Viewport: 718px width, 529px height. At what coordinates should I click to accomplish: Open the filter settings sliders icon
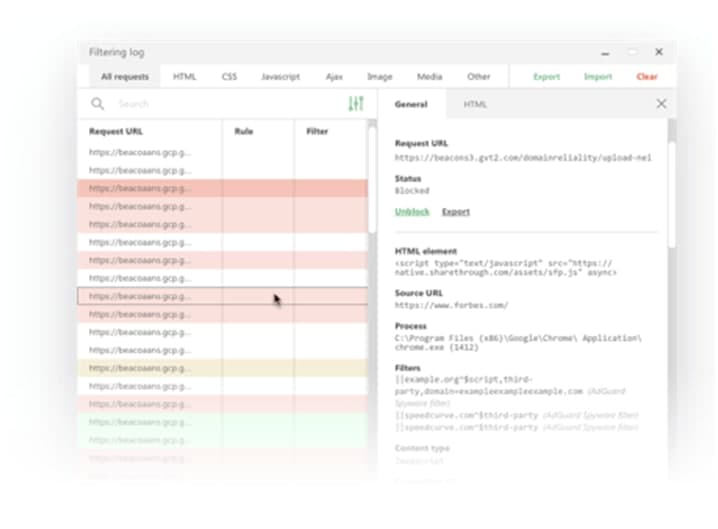tap(355, 104)
